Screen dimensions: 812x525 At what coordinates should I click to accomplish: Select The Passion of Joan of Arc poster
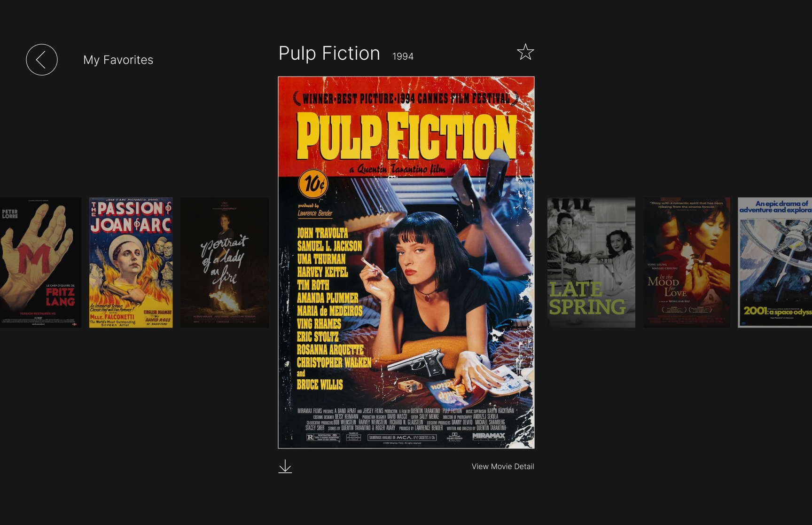[131, 262]
